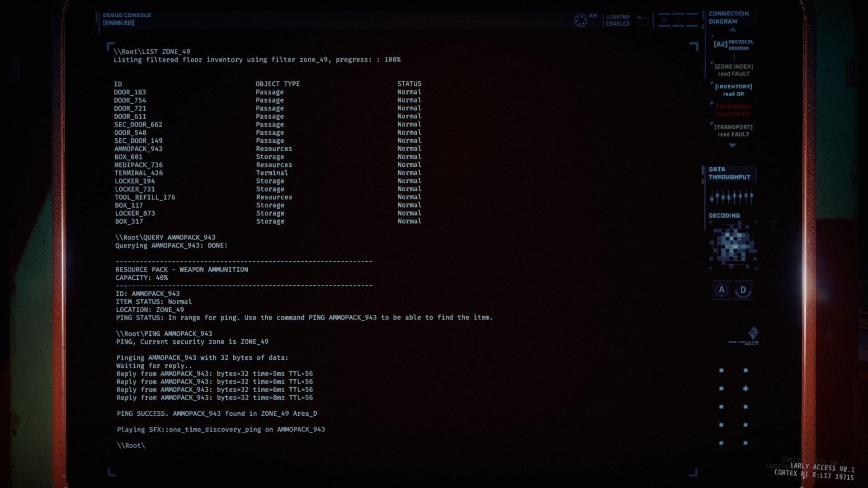The width and height of the screenshot is (868, 488).
Task: Toggle the LOGGING ENABLED indicator
Action: coord(618,20)
